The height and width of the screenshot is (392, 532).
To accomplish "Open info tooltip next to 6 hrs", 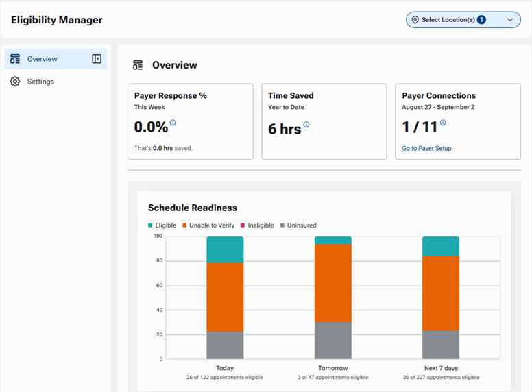I will pos(306,125).
